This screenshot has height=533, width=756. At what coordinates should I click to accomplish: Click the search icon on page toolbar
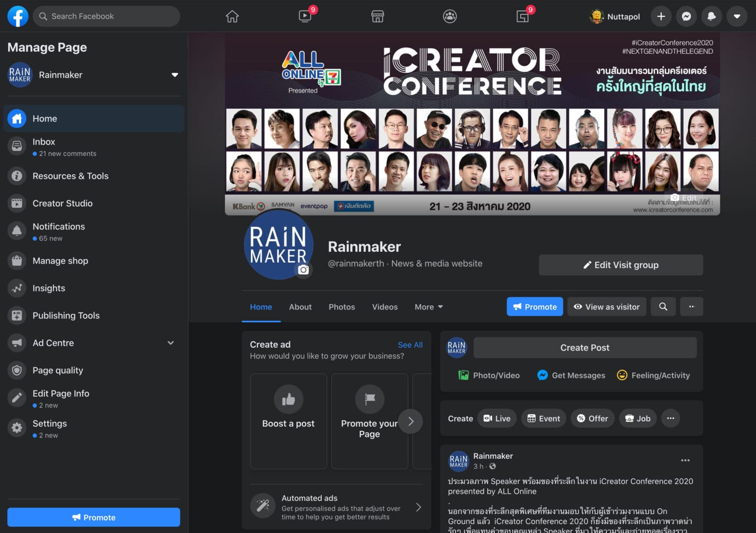(663, 307)
